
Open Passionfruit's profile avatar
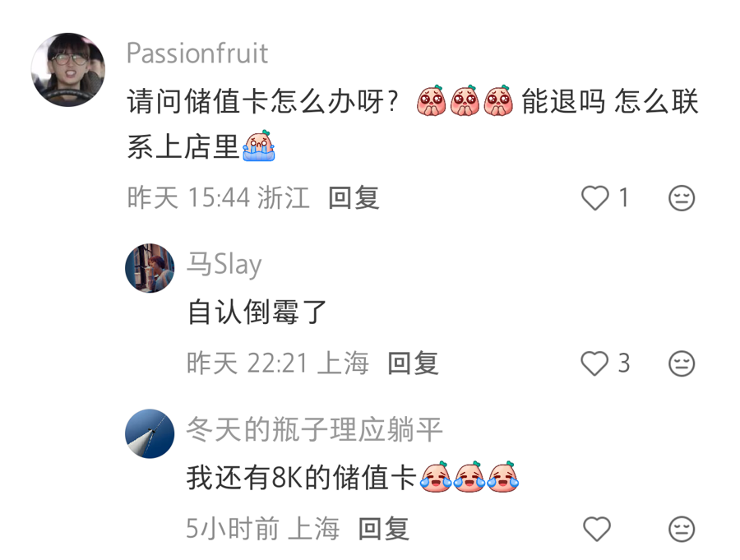[x=68, y=69]
